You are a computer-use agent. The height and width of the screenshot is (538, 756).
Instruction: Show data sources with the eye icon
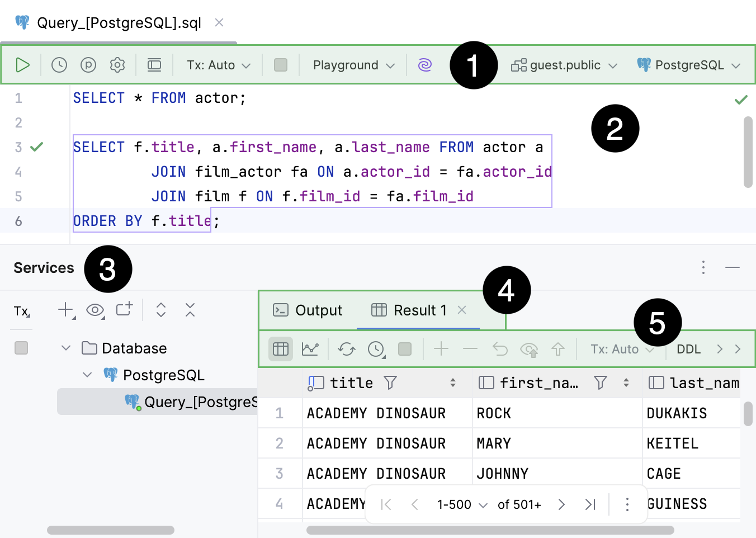(x=96, y=310)
